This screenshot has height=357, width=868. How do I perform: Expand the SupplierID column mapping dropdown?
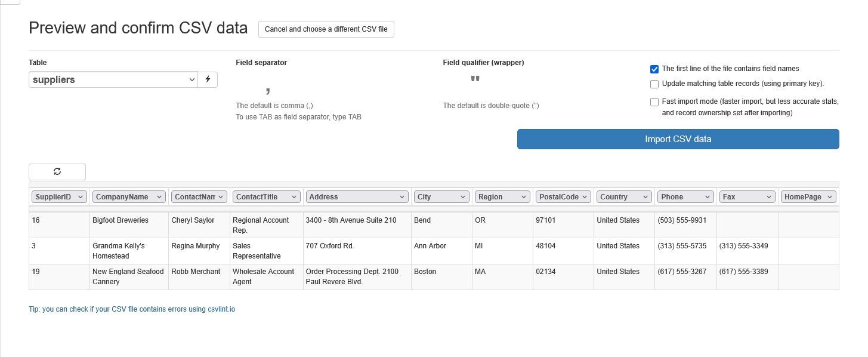coord(60,197)
